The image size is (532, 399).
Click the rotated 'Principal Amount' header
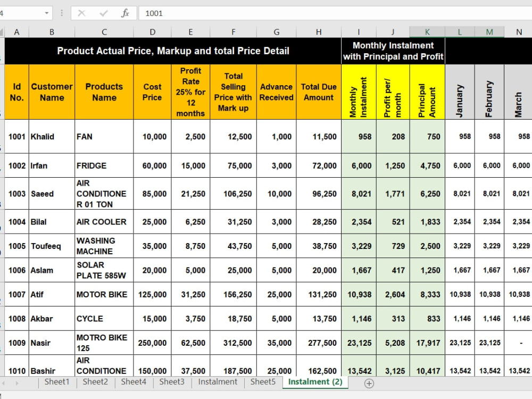pos(428,92)
